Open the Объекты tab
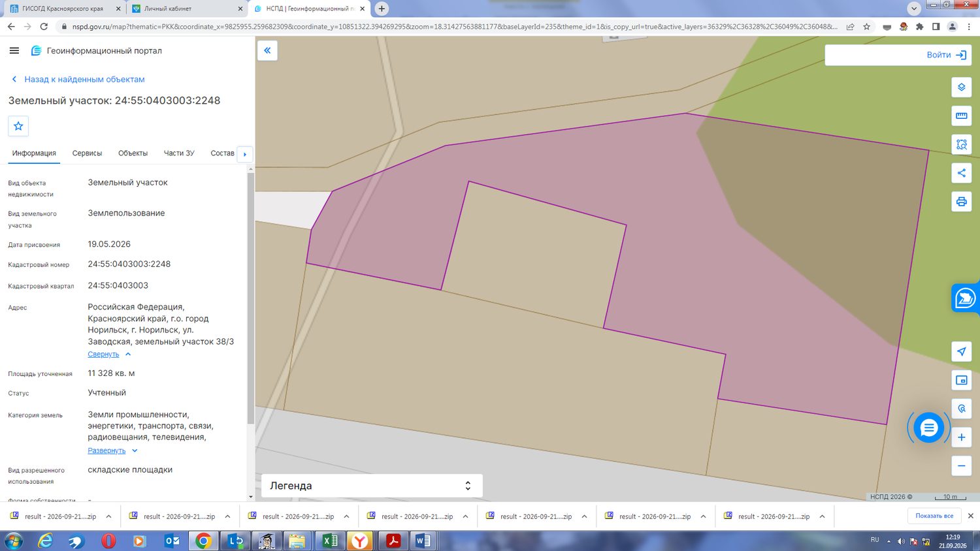Viewport: 980px width, 551px height. point(133,153)
